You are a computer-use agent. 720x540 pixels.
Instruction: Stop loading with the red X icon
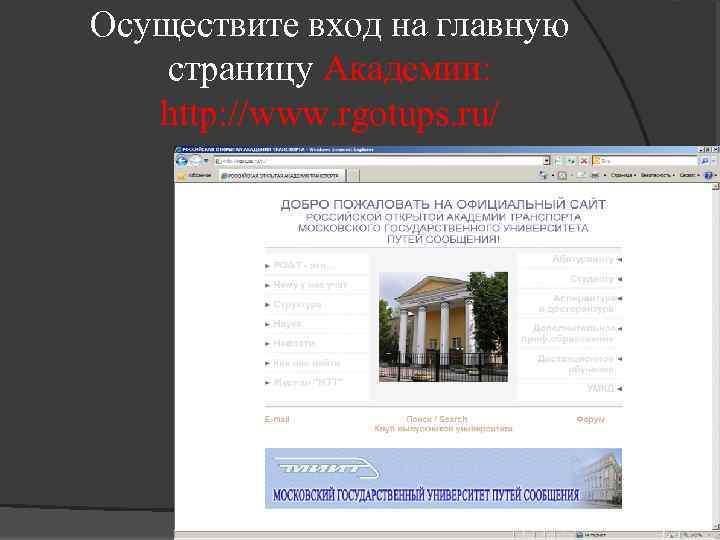pos(584,161)
